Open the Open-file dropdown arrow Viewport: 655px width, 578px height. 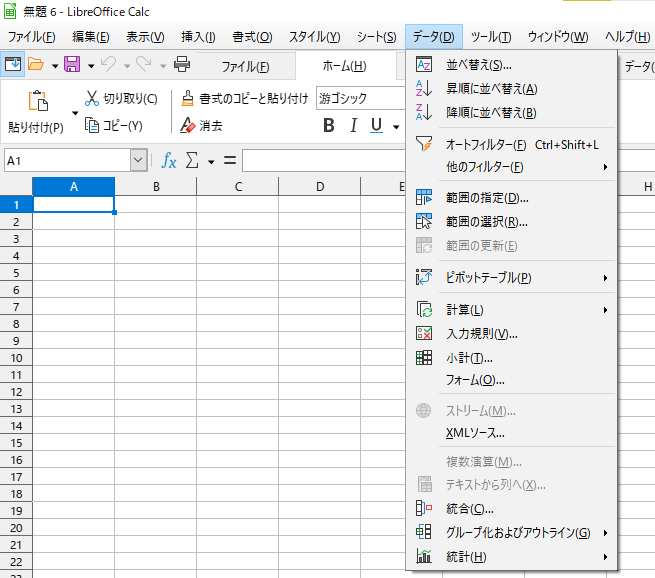point(55,66)
